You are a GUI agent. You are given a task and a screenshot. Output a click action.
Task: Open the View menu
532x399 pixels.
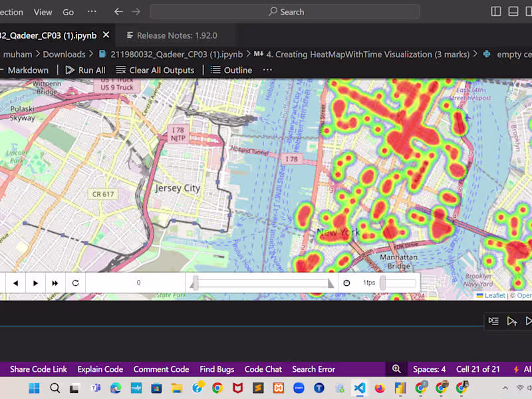click(43, 12)
